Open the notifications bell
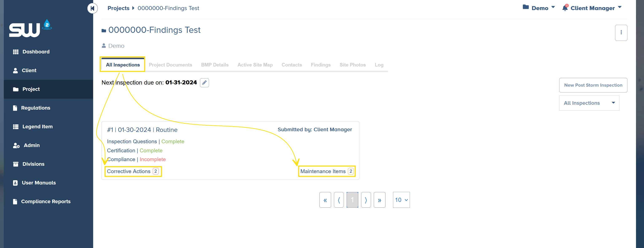644x248 pixels. click(565, 8)
